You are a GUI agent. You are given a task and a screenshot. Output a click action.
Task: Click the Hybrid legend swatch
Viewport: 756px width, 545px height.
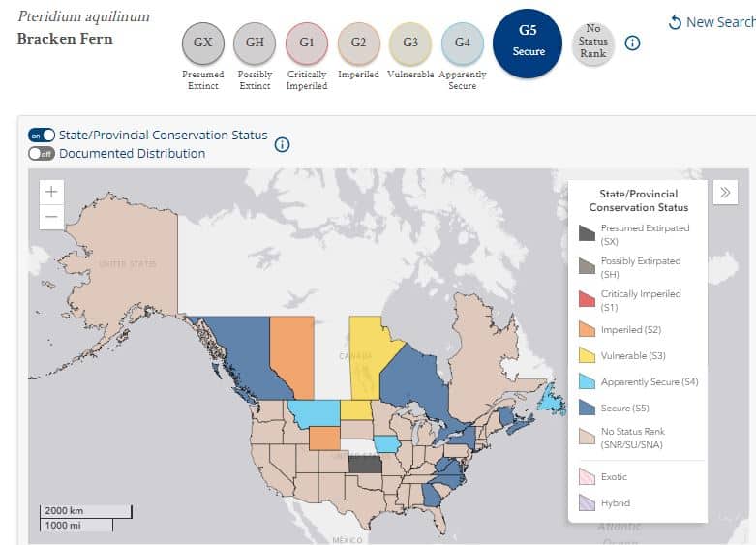click(587, 502)
